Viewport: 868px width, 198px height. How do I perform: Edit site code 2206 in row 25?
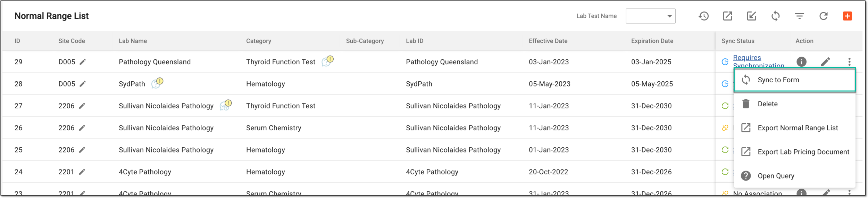(82, 150)
